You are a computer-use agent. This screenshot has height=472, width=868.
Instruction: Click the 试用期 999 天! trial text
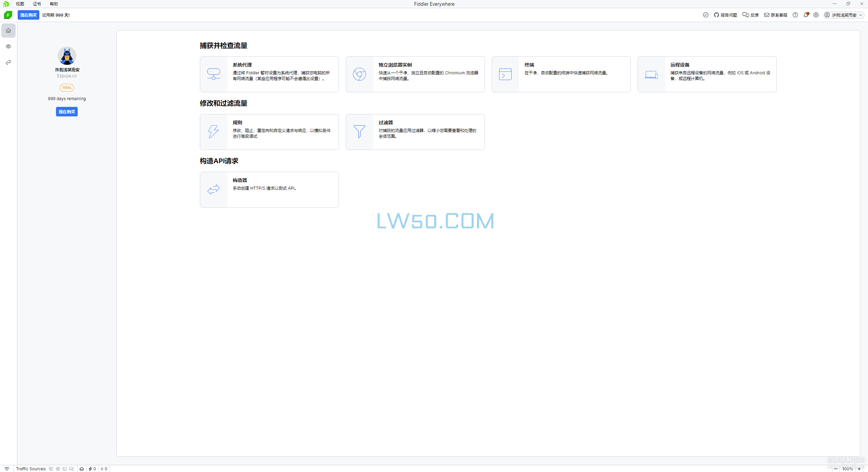tap(56, 15)
